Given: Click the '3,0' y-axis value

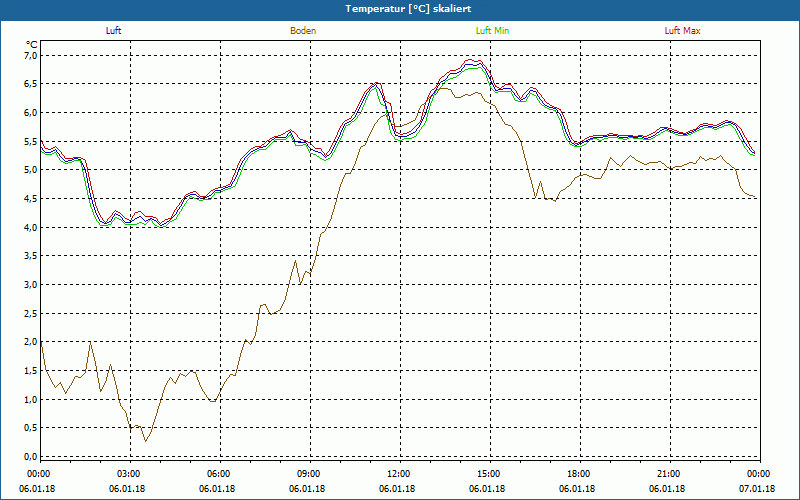Looking at the screenshot, I should [31, 285].
